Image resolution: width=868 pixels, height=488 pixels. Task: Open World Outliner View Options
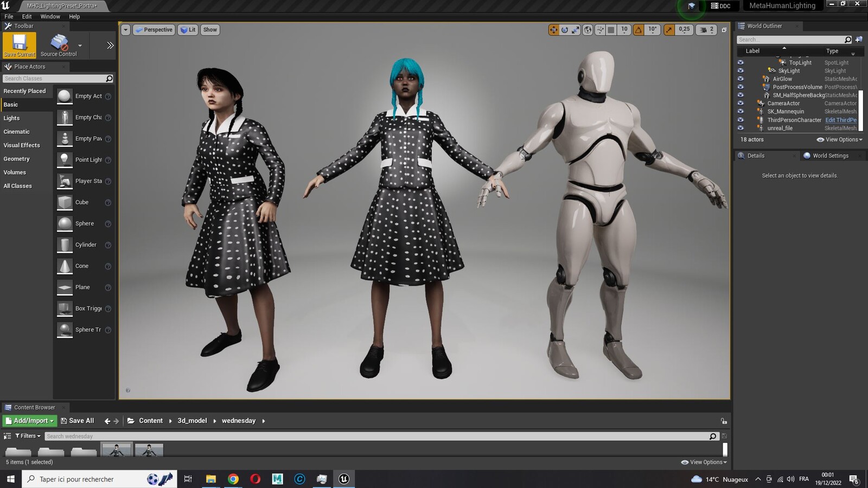tap(839, 139)
